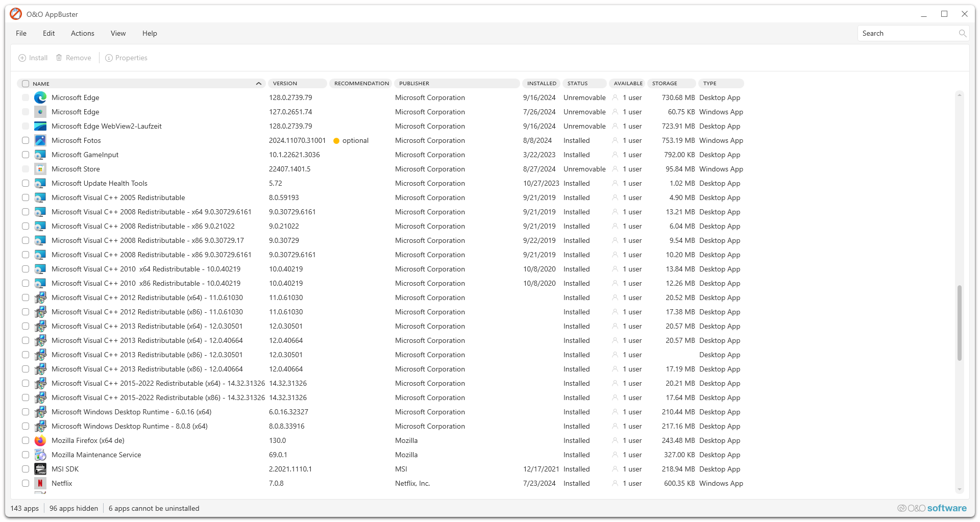Click the Netflix app icon
This screenshot has width=980, height=522.
[40, 483]
